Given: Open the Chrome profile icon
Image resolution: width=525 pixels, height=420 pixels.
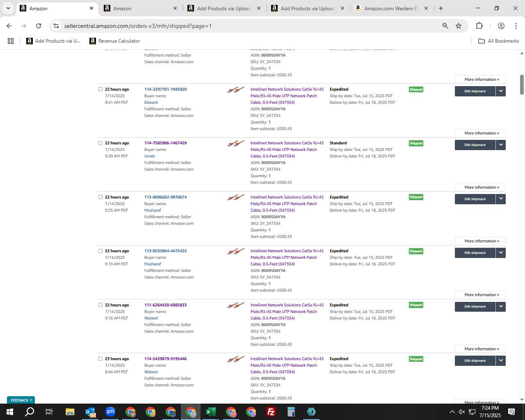Looking at the screenshot, I should [501, 26].
